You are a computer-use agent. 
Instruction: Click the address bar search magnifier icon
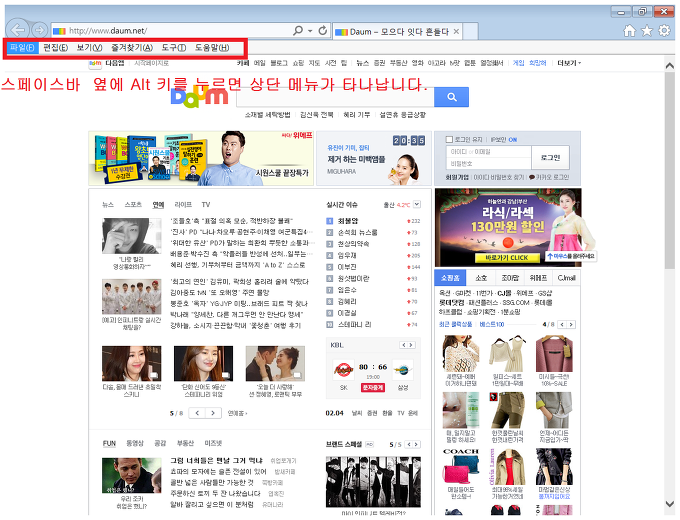pyautogui.click(x=298, y=30)
